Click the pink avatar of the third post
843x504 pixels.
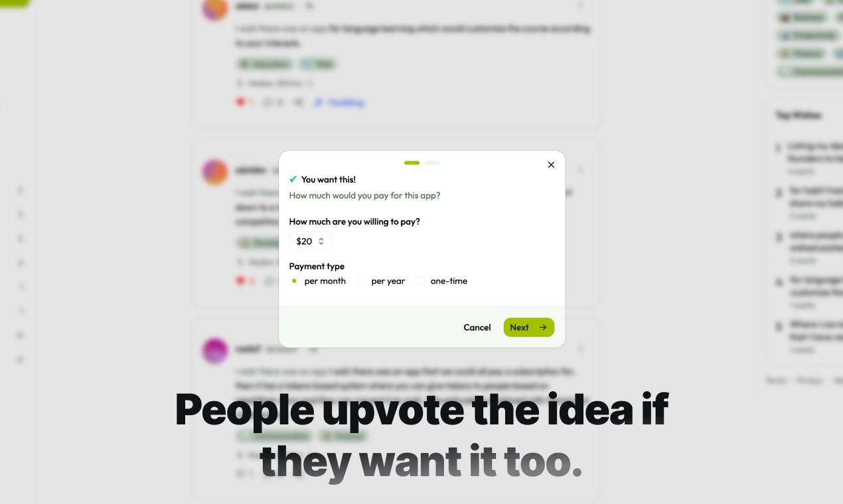tap(215, 350)
